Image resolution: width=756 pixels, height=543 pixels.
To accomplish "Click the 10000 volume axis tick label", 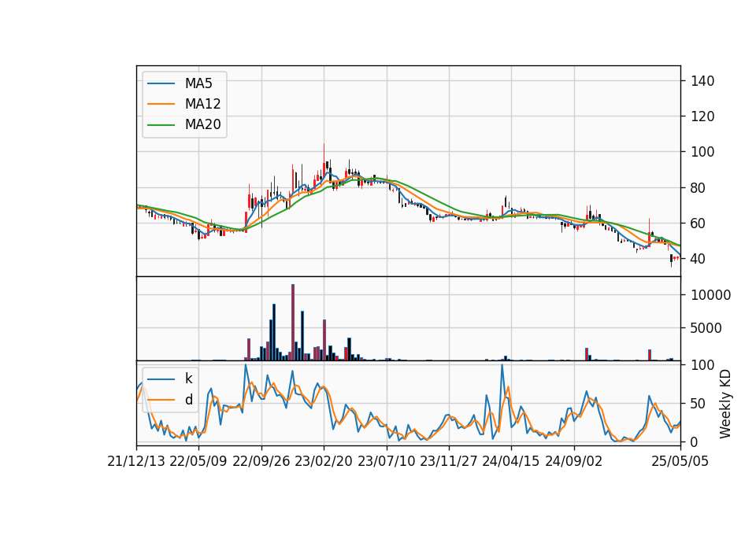I will tap(710, 295).
